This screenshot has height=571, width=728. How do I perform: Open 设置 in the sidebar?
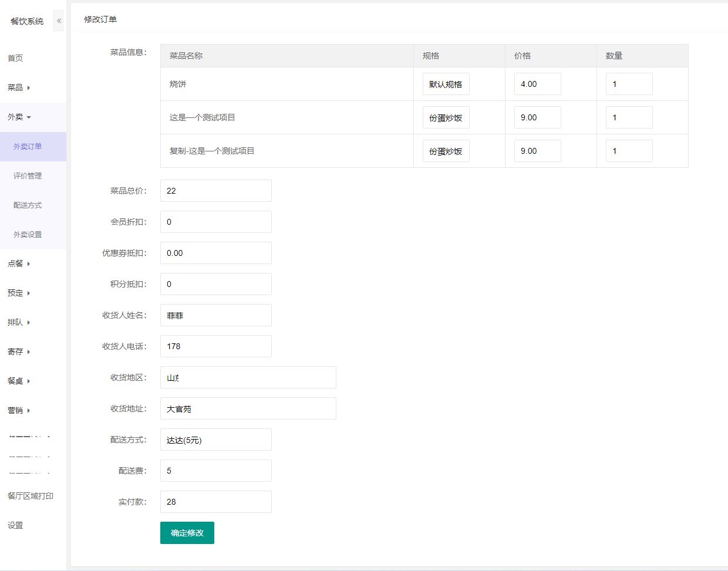[x=15, y=525]
